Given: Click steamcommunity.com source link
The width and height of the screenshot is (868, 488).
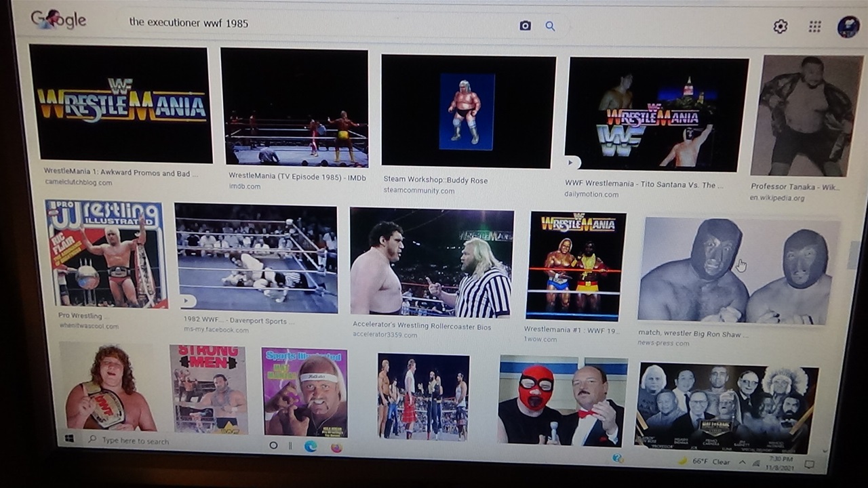Looking at the screenshot, I should point(419,191).
